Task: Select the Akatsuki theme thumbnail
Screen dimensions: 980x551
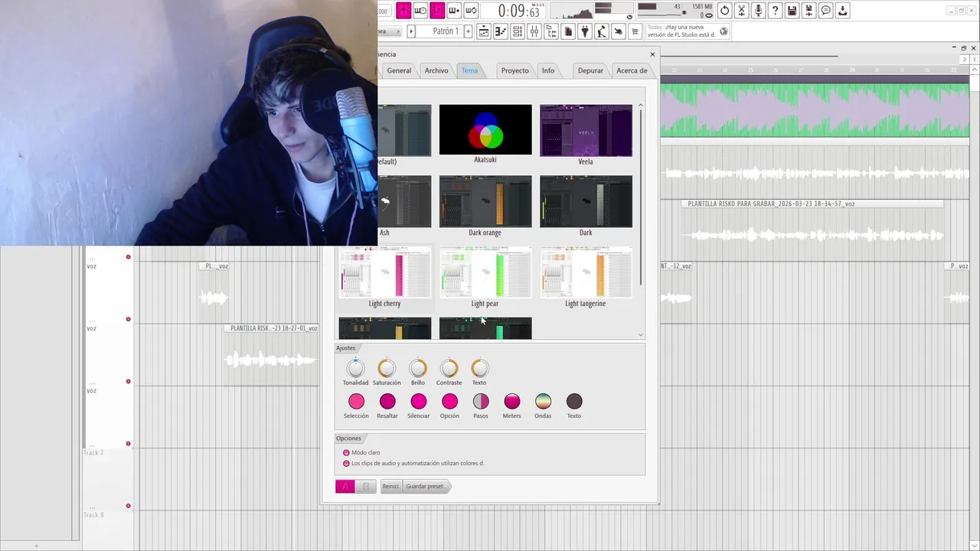Action: [x=485, y=130]
